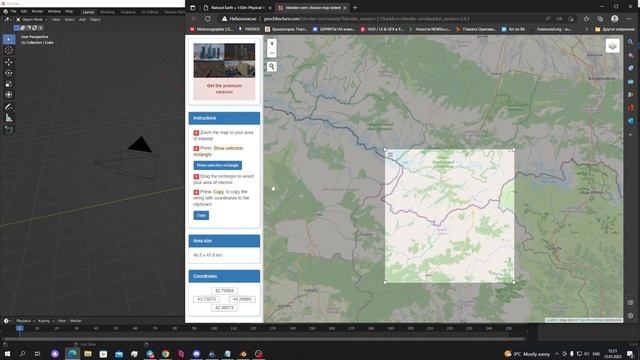Open a new browser tab

click(355, 7)
